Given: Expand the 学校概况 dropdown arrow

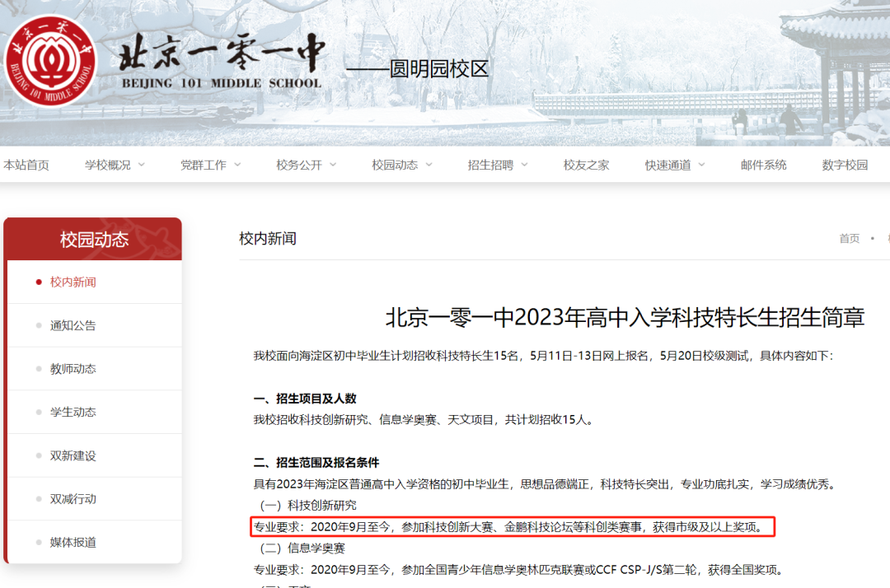Looking at the screenshot, I should tap(142, 165).
